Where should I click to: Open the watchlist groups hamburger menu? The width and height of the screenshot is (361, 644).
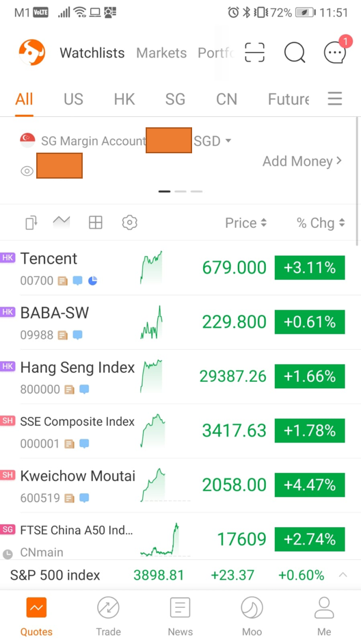point(335,99)
